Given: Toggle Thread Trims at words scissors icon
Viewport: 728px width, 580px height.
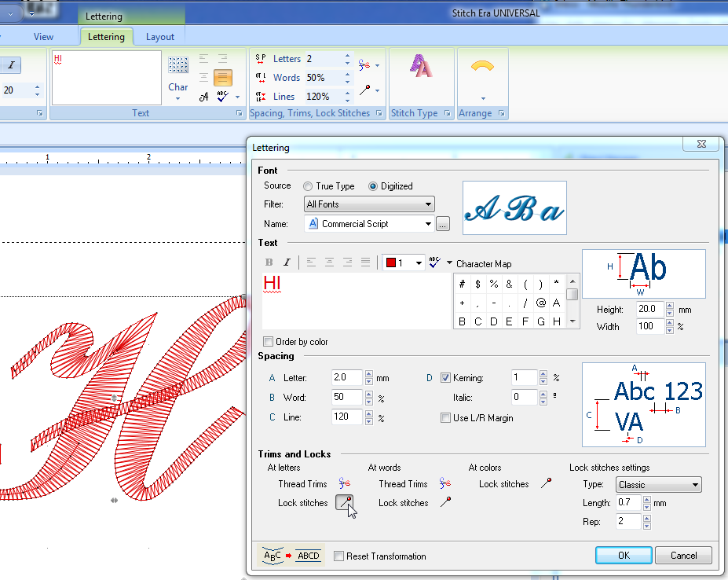Looking at the screenshot, I should (444, 484).
